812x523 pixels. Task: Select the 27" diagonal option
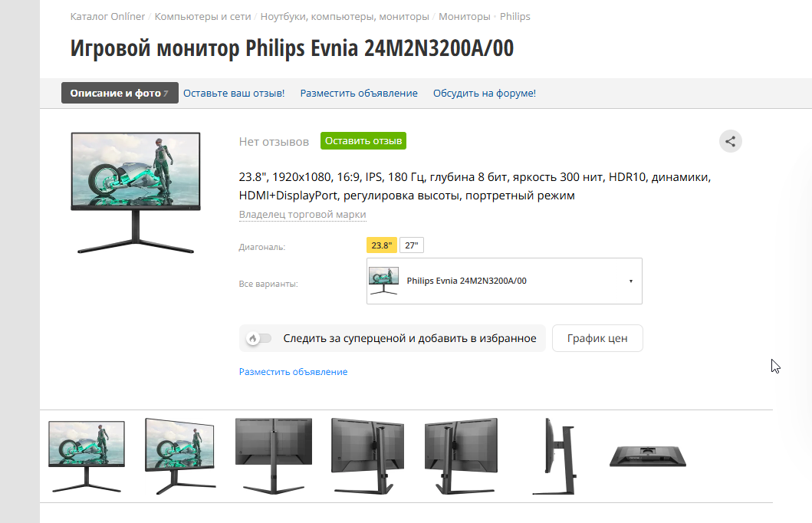412,245
